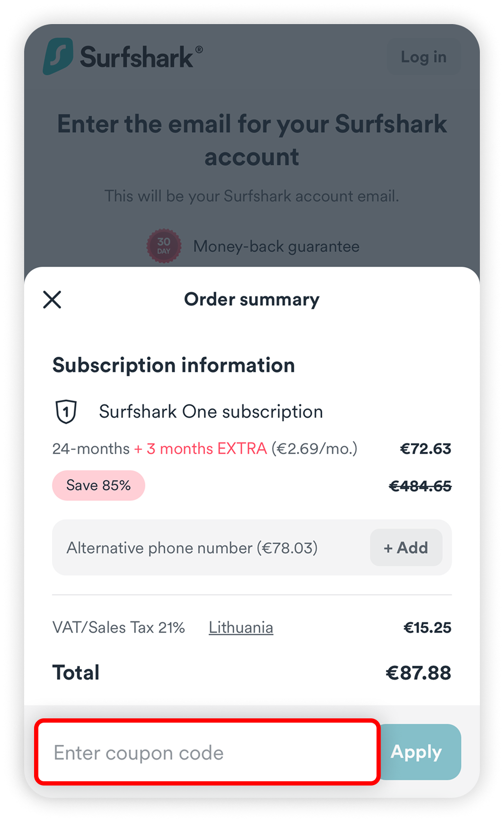Select the Order summary title

click(x=251, y=299)
